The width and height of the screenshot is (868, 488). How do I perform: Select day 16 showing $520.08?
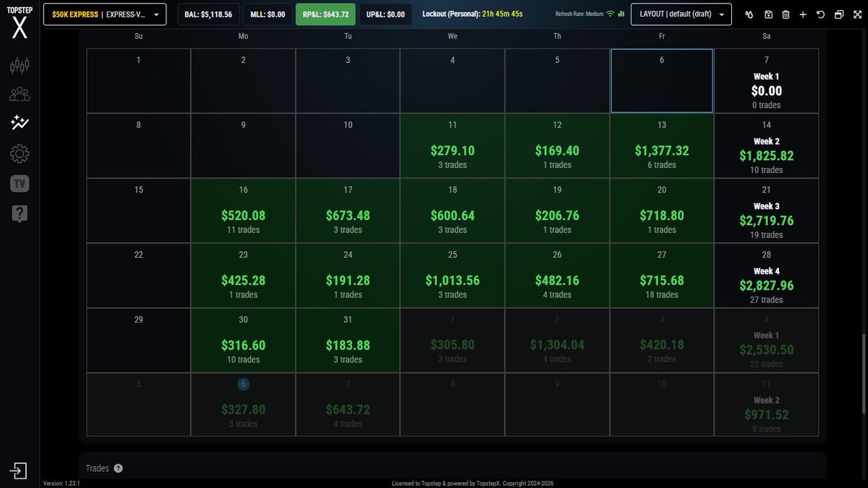click(x=243, y=210)
